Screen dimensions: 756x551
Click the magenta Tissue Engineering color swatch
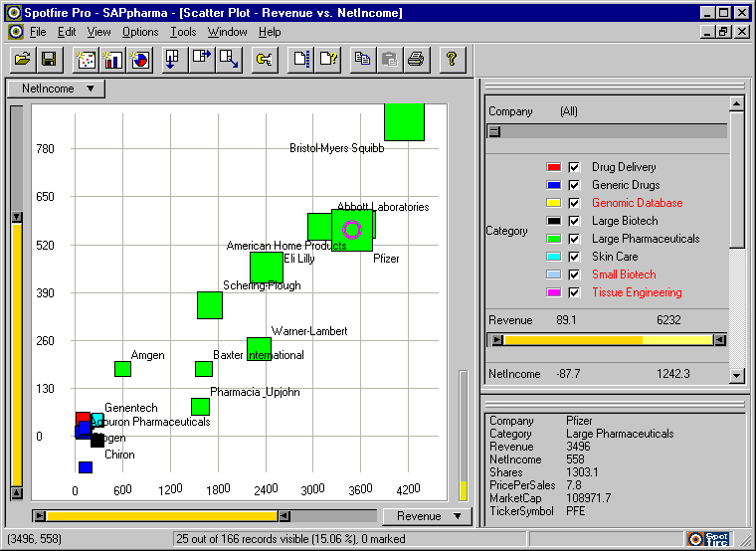pyautogui.click(x=553, y=292)
